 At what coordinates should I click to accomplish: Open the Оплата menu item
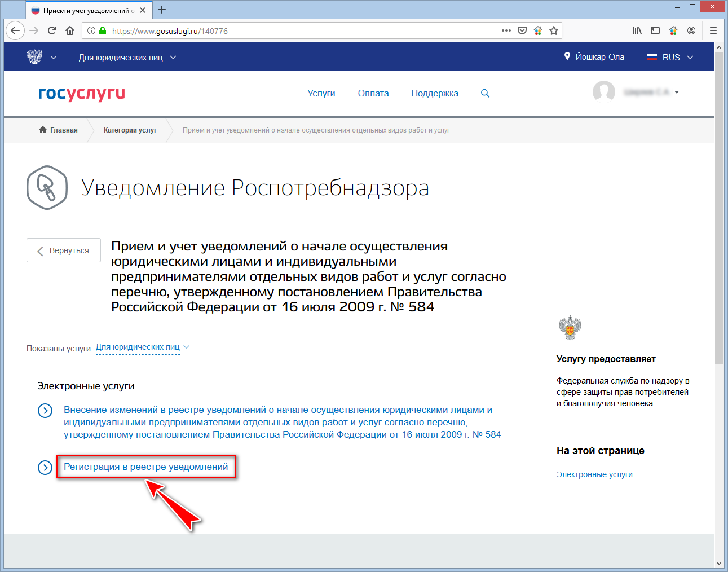[x=373, y=94]
